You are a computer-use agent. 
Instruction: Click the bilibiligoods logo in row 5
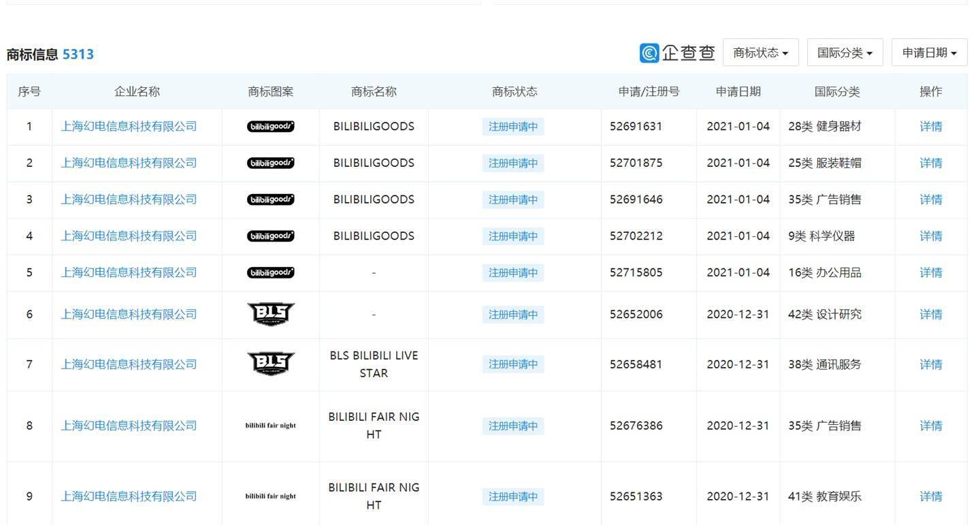point(271,272)
